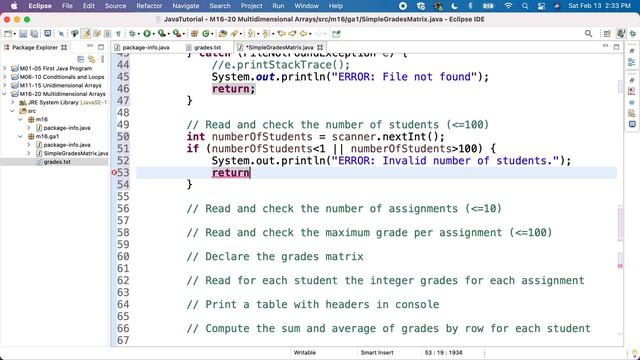Click the Debug bug toolbar icon
The height and width of the screenshot is (360, 640).
pyautogui.click(x=132, y=34)
